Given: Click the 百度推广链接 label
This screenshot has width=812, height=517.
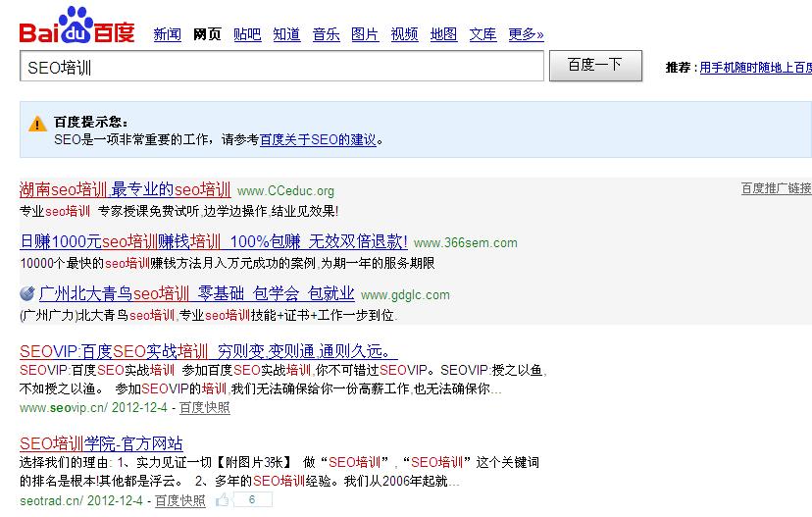Looking at the screenshot, I should 776,188.
